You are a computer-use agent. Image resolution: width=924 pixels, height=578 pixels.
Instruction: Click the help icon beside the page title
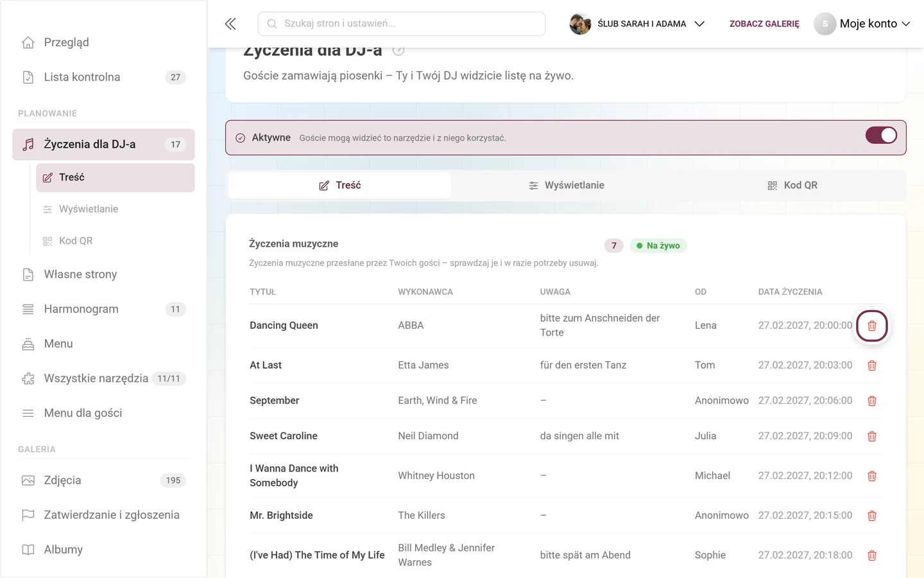point(398,50)
